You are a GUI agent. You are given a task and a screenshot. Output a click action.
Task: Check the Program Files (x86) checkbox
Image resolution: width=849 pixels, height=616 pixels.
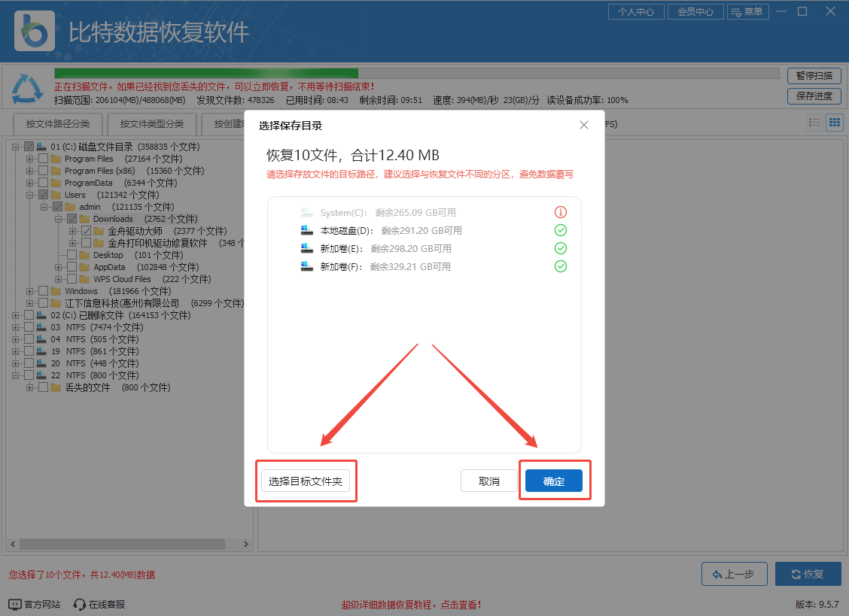coord(44,171)
